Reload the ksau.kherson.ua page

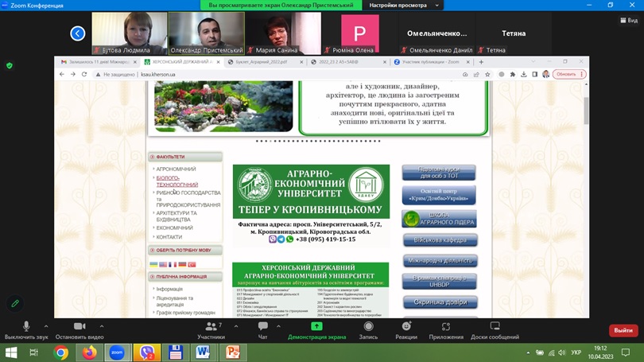pos(84,74)
